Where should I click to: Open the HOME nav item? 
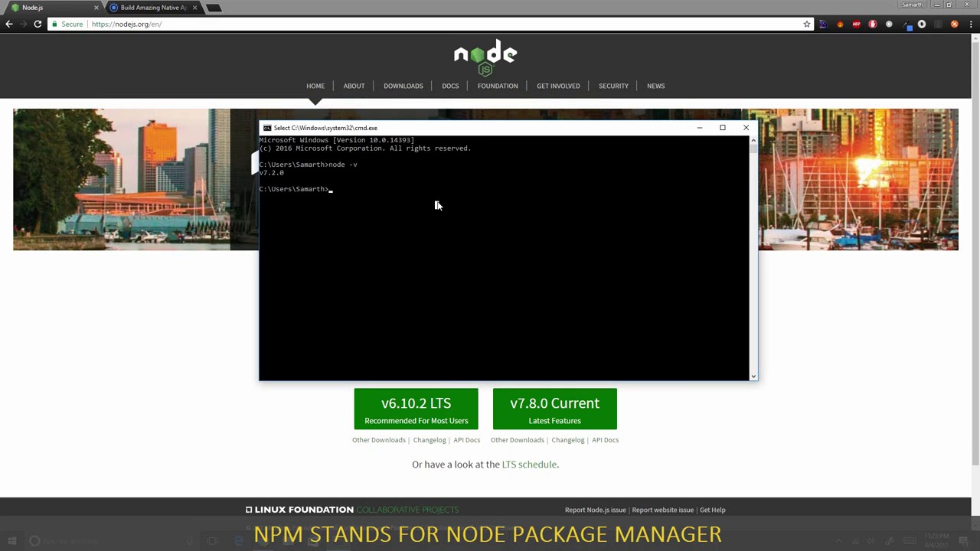(315, 86)
